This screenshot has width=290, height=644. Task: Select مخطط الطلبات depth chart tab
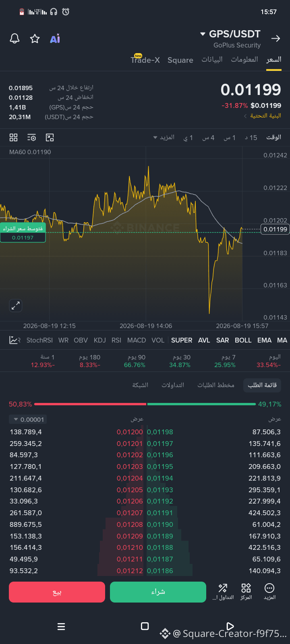point(216,385)
